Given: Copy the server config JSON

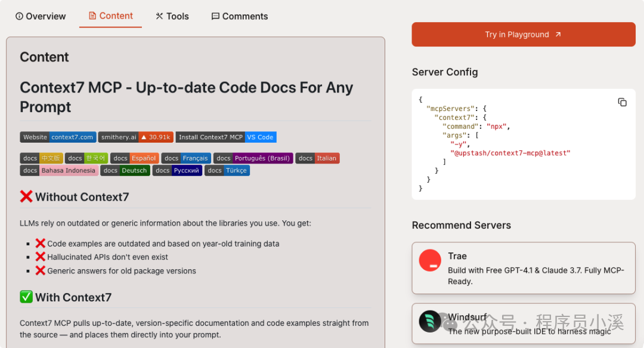Looking at the screenshot, I should pyautogui.click(x=622, y=102).
